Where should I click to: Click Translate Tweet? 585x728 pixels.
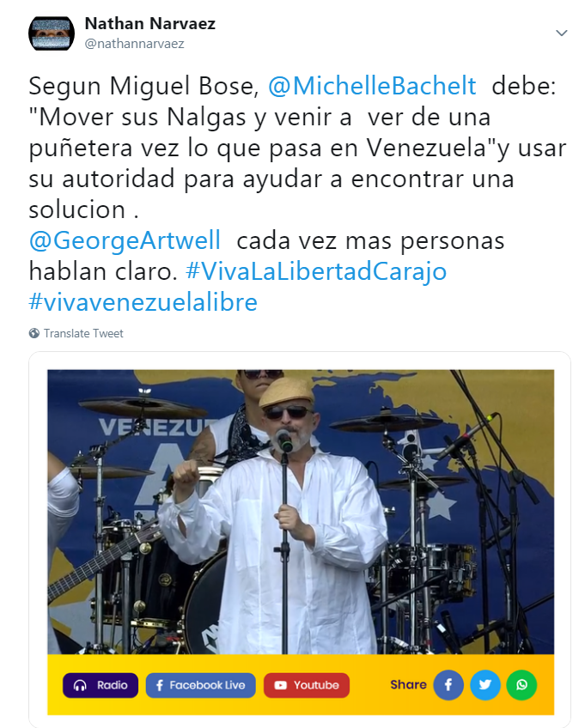click(83, 333)
